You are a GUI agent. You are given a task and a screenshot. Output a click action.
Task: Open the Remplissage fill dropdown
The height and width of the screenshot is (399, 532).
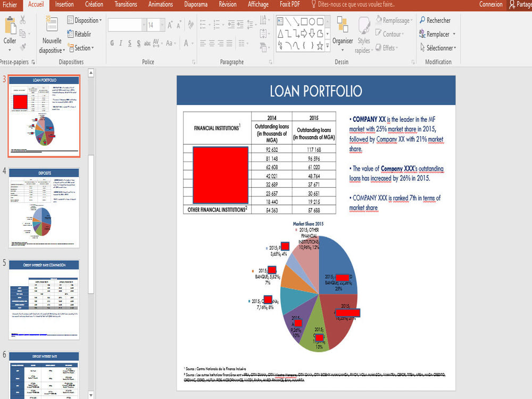pyautogui.click(x=394, y=20)
